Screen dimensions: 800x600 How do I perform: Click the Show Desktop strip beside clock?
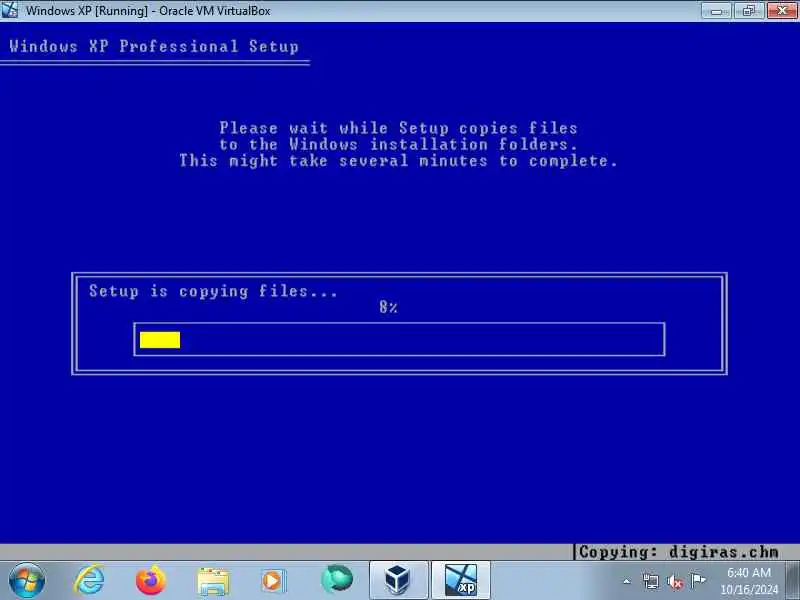click(x=792, y=581)
